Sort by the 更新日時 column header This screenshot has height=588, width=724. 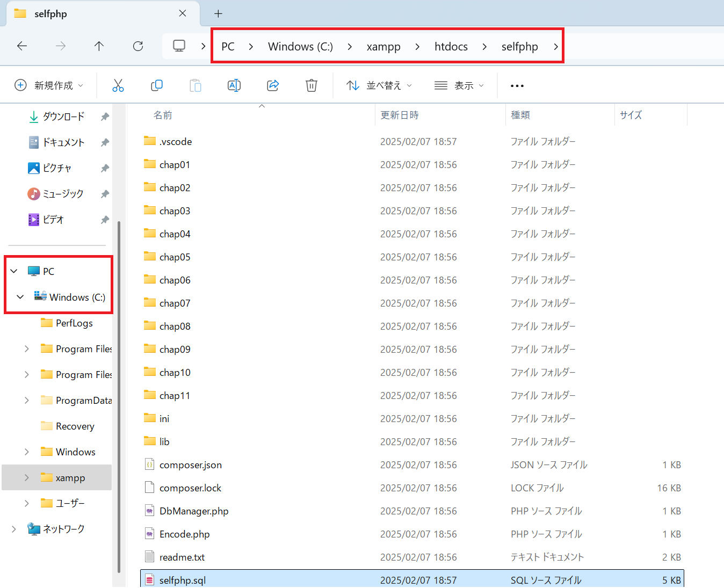(400, 115)
